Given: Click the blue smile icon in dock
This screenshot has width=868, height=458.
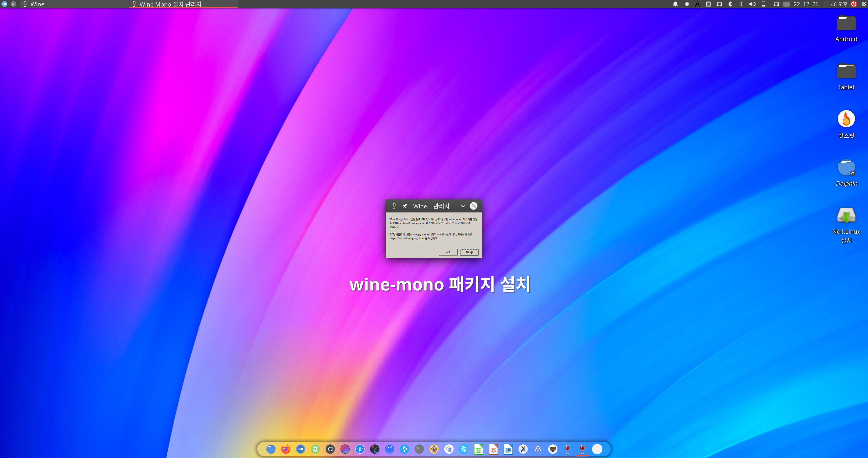Looking at the screenshot, I should click(x=389, y=449).
